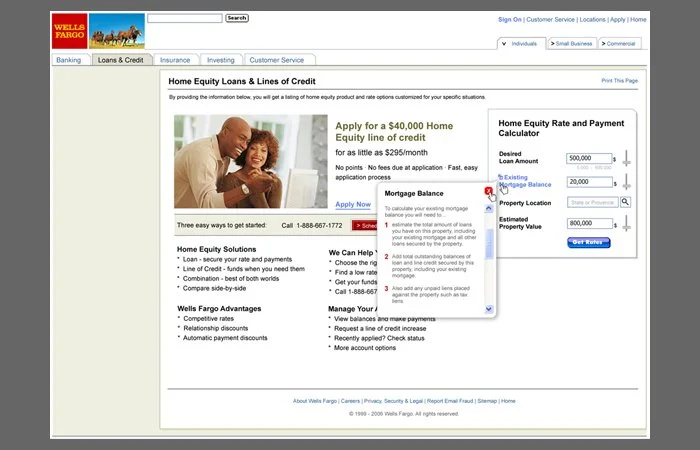Click the stagecoach banner image
Image resolution: width=700 pixels, height=450 pixels.
(117, 31)
